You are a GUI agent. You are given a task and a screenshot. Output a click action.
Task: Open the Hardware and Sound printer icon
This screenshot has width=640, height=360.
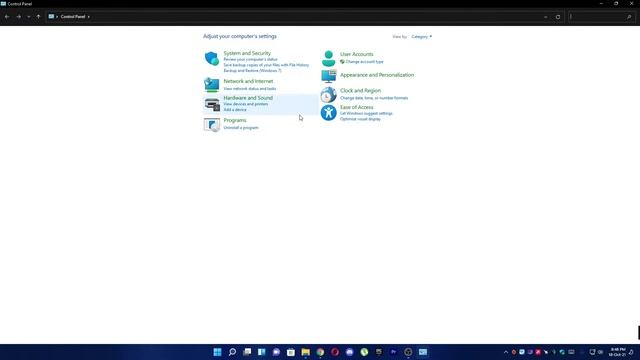212,104
